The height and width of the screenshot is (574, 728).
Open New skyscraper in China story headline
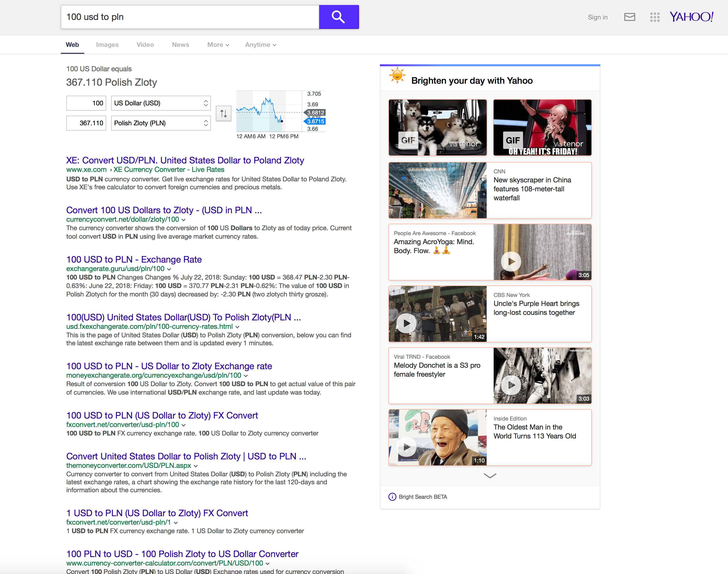coord(532,189)
